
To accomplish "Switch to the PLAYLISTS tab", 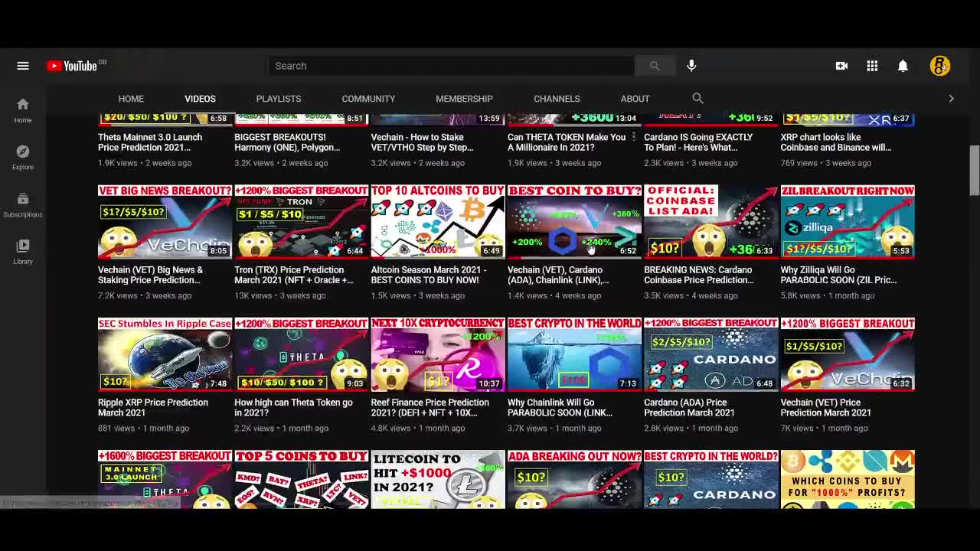I will pos(279,99).
